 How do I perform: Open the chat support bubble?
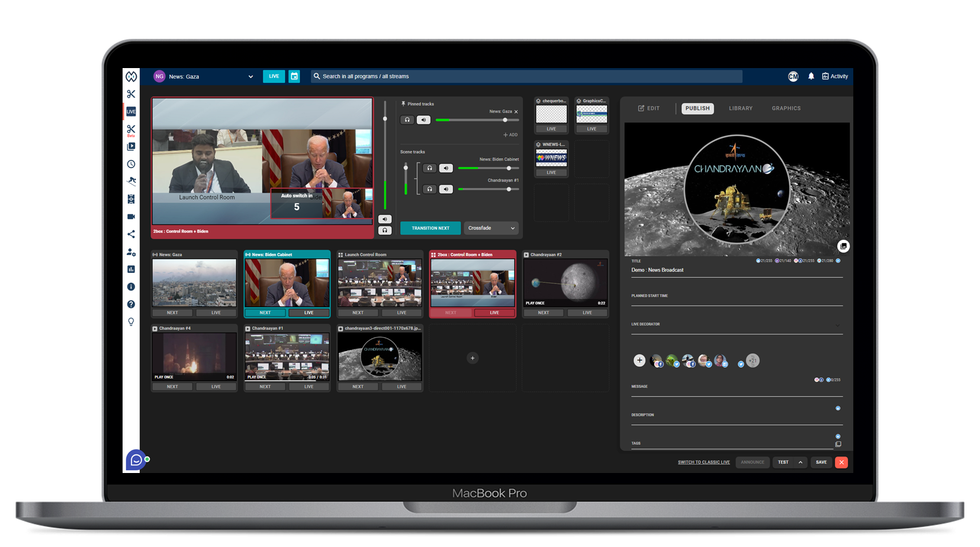coord(136,460)
